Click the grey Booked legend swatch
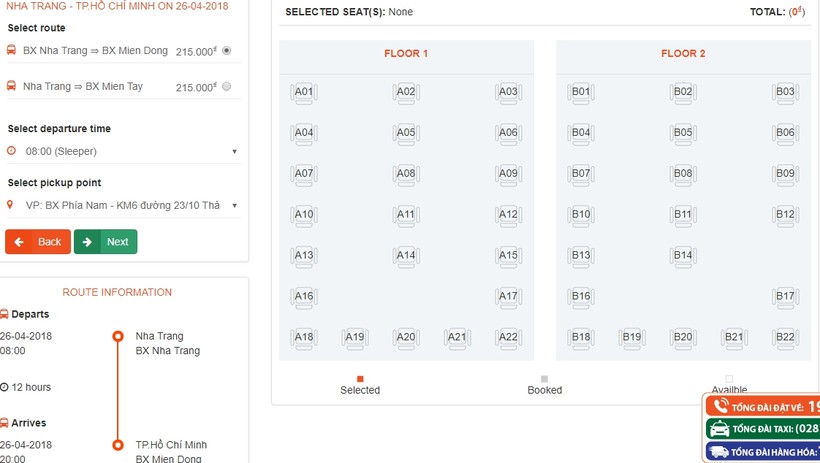Image resolution: width=820 pixels, height=463 pixels. [544, 379]
